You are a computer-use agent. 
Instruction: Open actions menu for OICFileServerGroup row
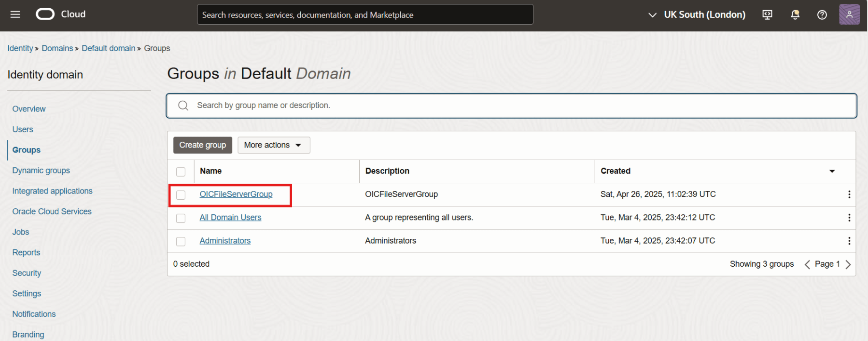coord(849,194)
